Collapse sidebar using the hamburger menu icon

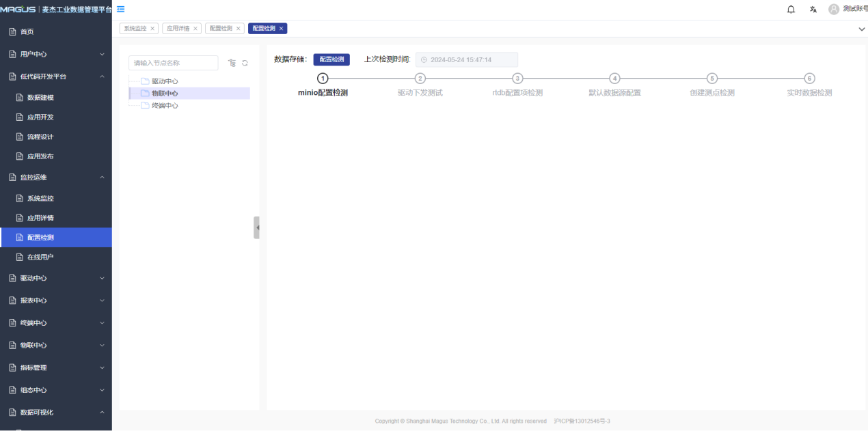pos(121,9)
